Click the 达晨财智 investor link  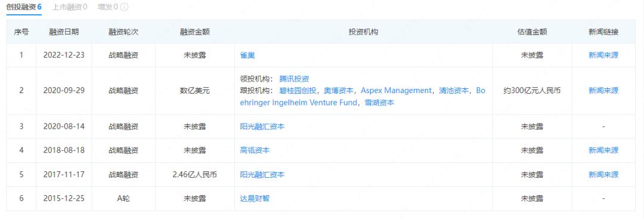[255, 199]
